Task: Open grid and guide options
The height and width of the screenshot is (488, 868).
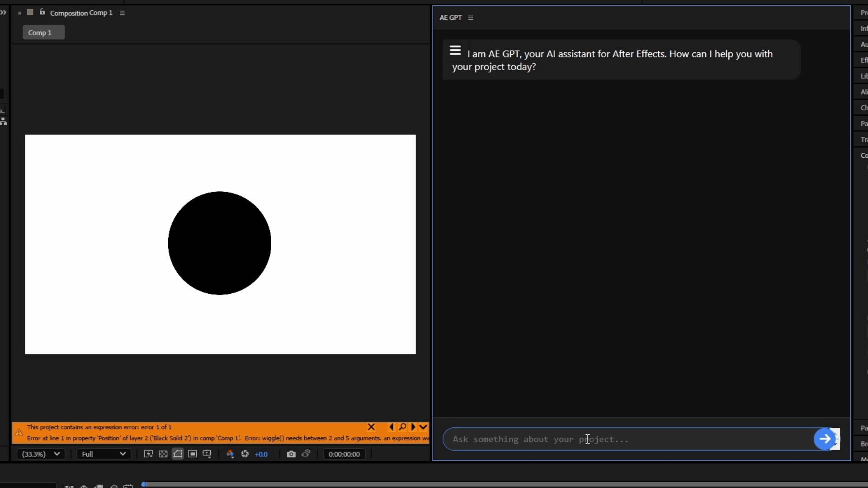Action: point(207,454)
